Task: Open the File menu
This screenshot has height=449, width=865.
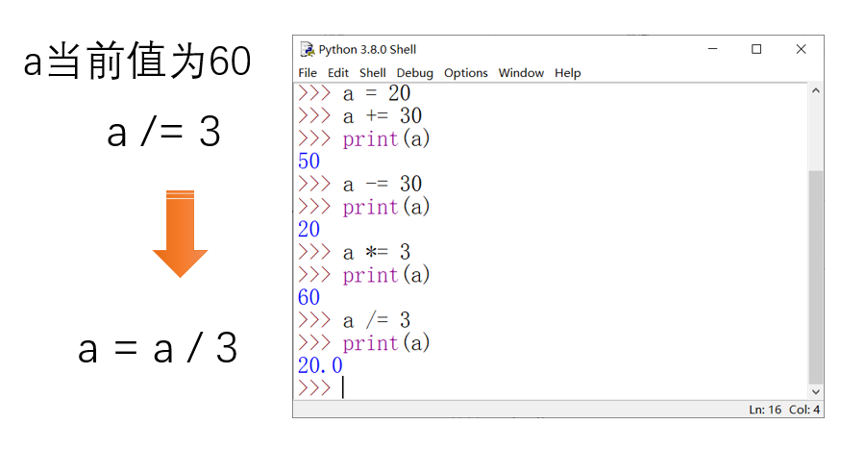Action: point(307,73)
